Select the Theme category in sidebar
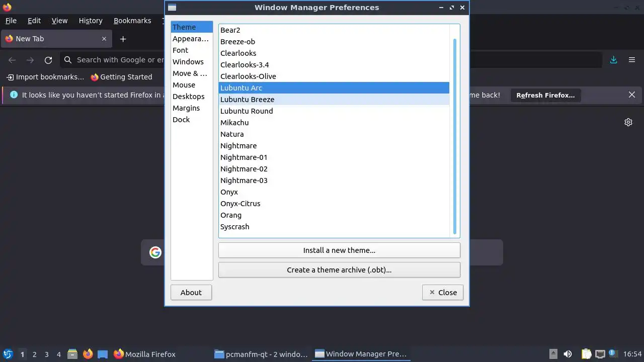Screen dimensions: 644x362 [192, 27]
